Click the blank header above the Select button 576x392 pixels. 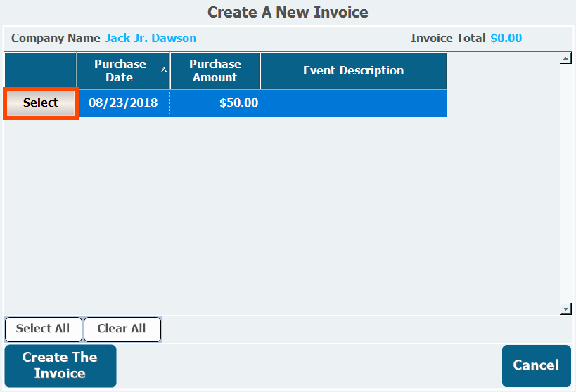pyautogui.click(x=41, y=70)
